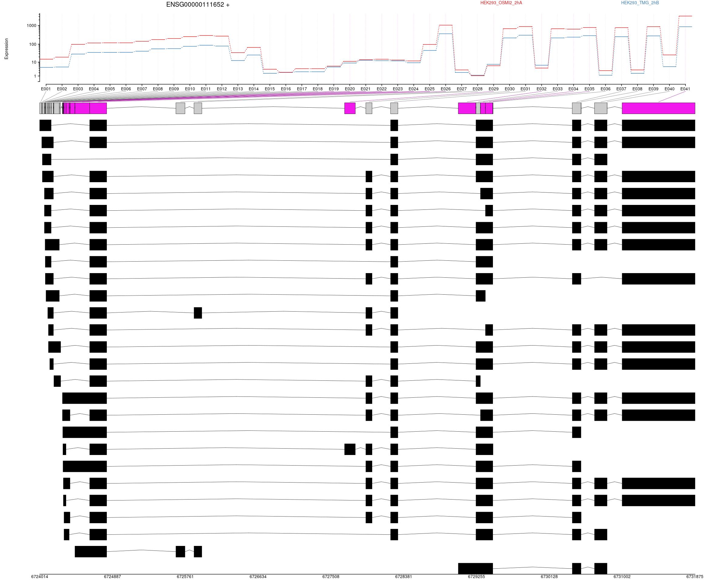Click genomic coordinate 6727508

(x=331, y=577)
